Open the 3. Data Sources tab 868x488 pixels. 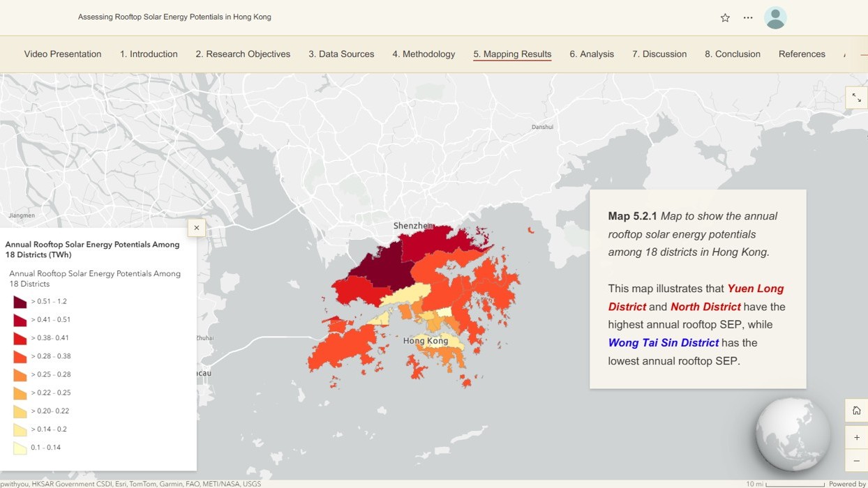coord(341,54)
